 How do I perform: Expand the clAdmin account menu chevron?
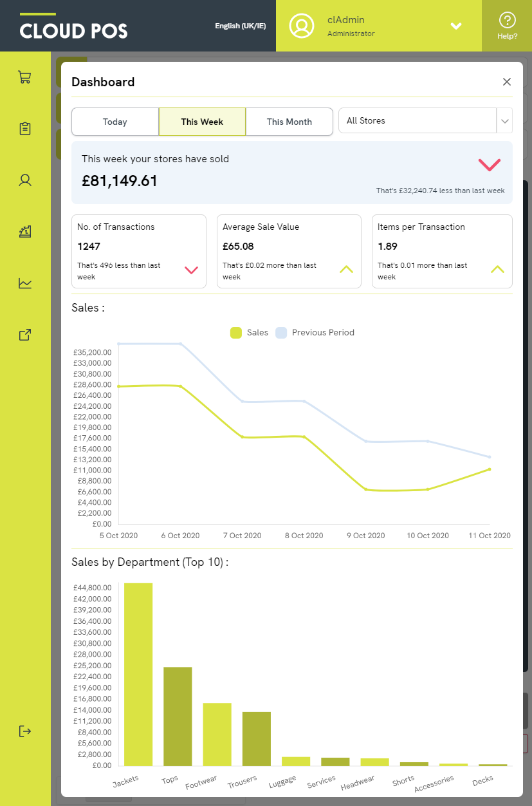(456, 26)
